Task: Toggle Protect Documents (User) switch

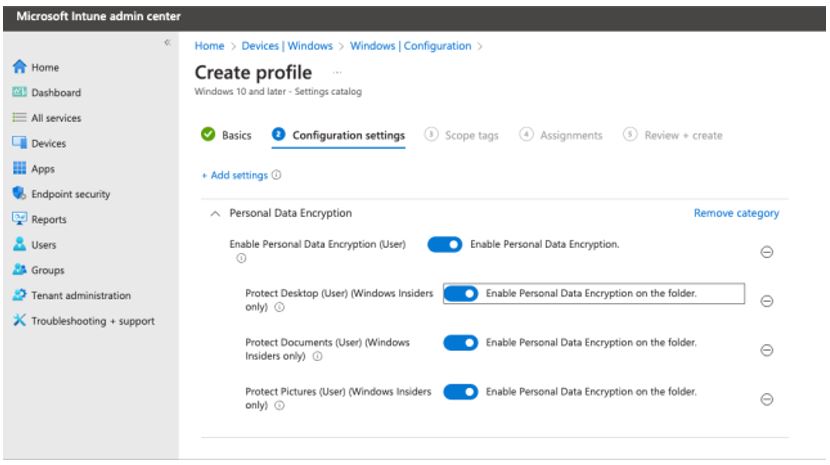Action: [461, 343]
